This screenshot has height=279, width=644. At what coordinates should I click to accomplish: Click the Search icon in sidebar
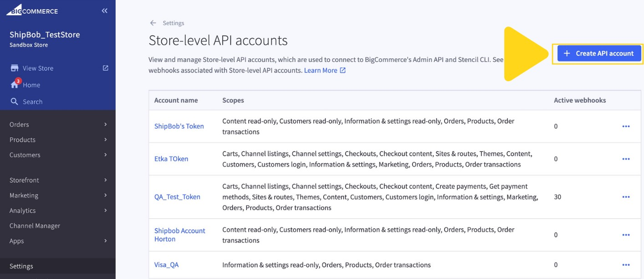(x=15, y=101)
